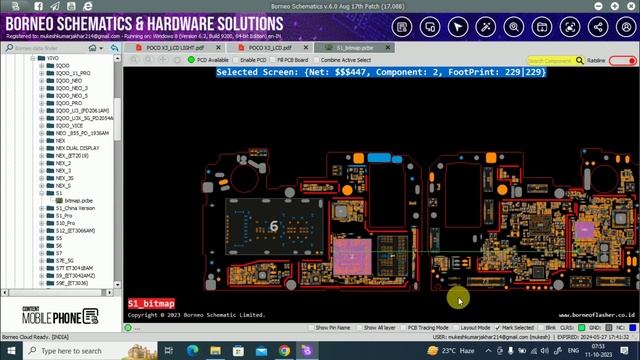Open the share icon in header
Viewport: 640px width, 360px height.
[598, 27]
